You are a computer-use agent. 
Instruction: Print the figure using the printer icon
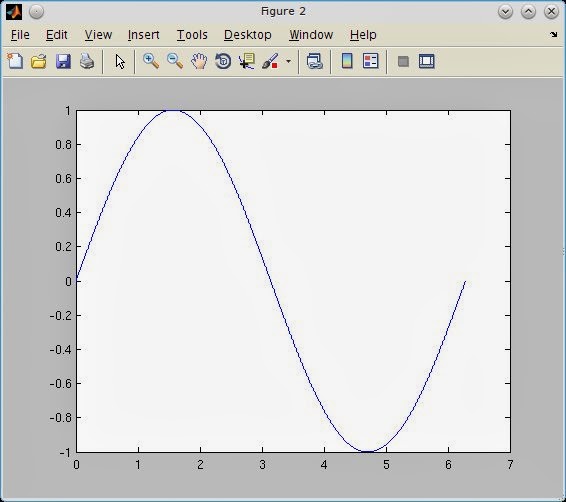(x=87, y=61)
